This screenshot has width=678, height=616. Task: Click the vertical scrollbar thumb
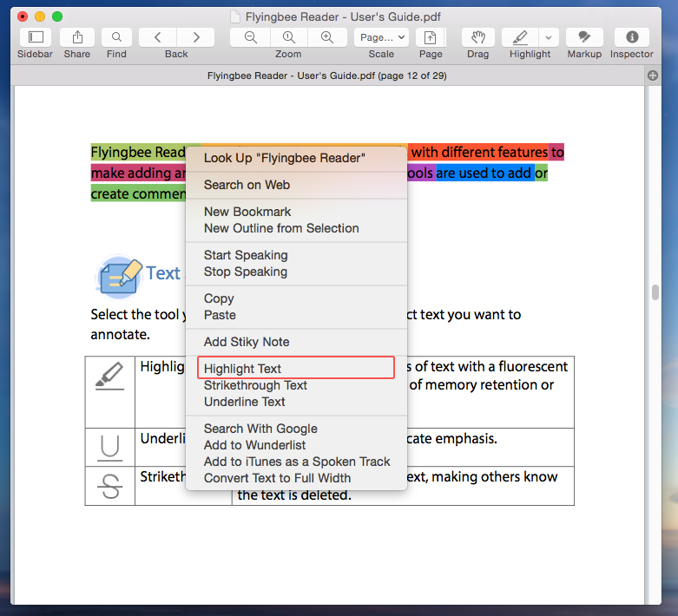(655, 292)
